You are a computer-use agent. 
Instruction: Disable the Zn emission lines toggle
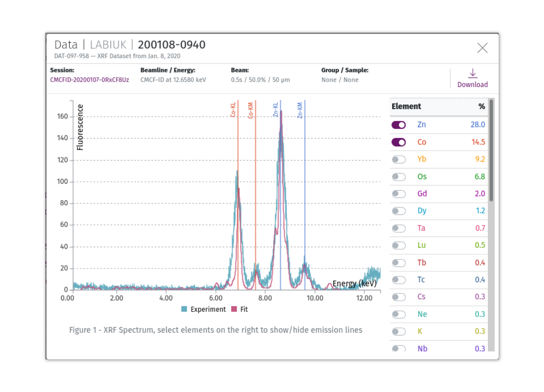point(399,125)
